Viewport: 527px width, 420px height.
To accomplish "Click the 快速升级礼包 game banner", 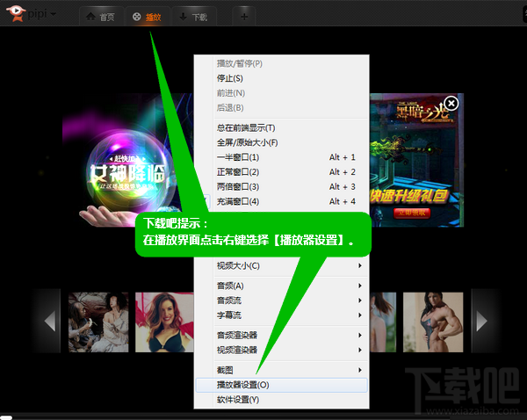I will [x=408, y=197].
